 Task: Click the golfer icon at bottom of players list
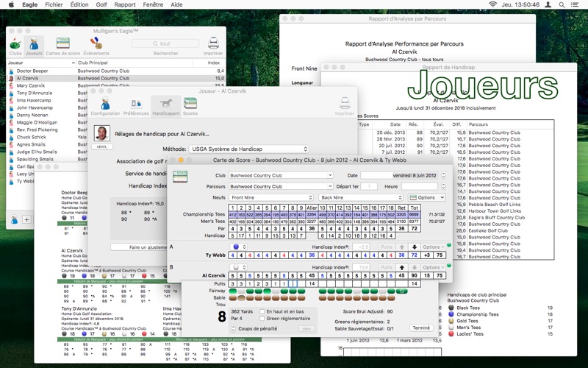click(14, 219)
